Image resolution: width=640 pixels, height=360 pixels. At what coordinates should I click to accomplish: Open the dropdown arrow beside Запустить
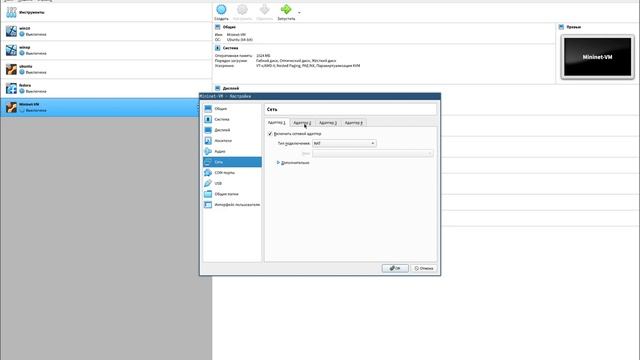pyautogui.click(x=299, y=13)
